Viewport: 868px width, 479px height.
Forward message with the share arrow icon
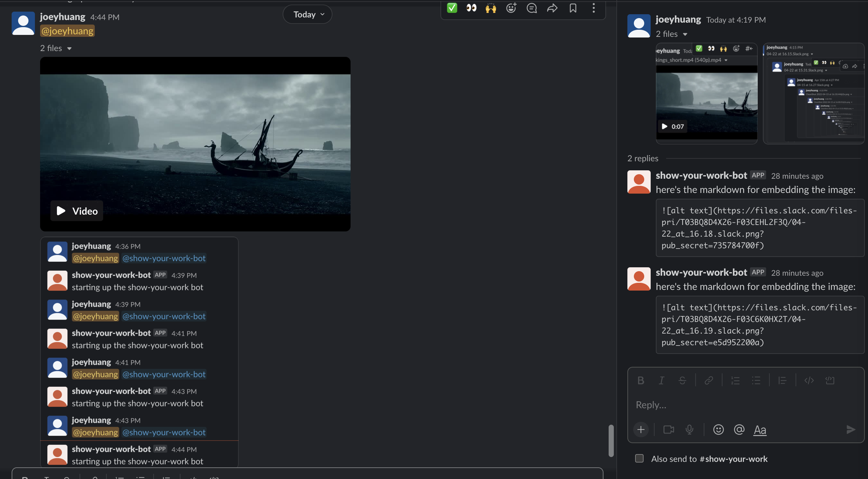point(552,8)
